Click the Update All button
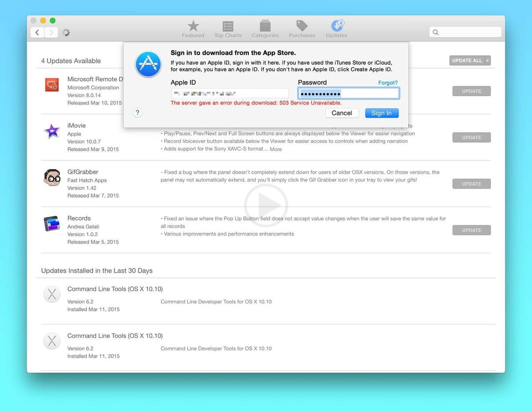532x411 pixels. coord(467,61)
